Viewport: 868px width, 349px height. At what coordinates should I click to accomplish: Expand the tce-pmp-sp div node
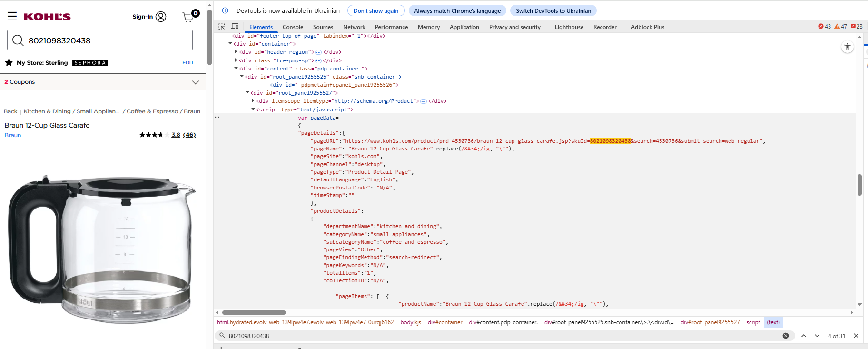click(x=236, y=60)
